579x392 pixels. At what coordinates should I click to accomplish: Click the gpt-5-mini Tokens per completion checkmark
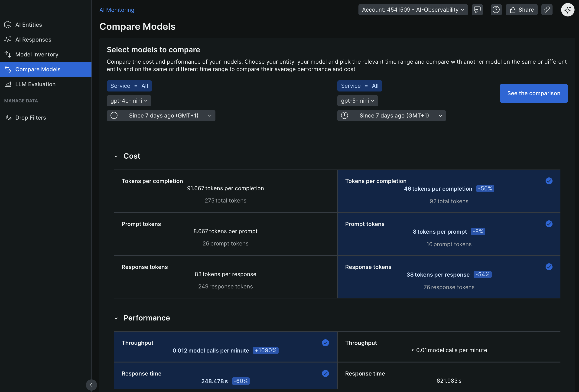click(549, 181)
